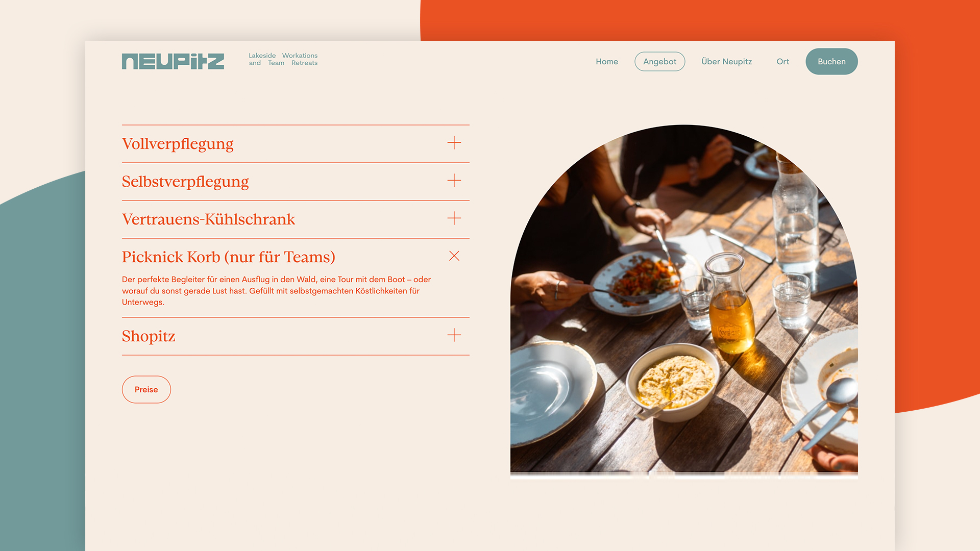This screenshot has height=551, width=980.
Task: Click the plus icon next to Vollverpflegung
Action: click(x=454, y=143)
